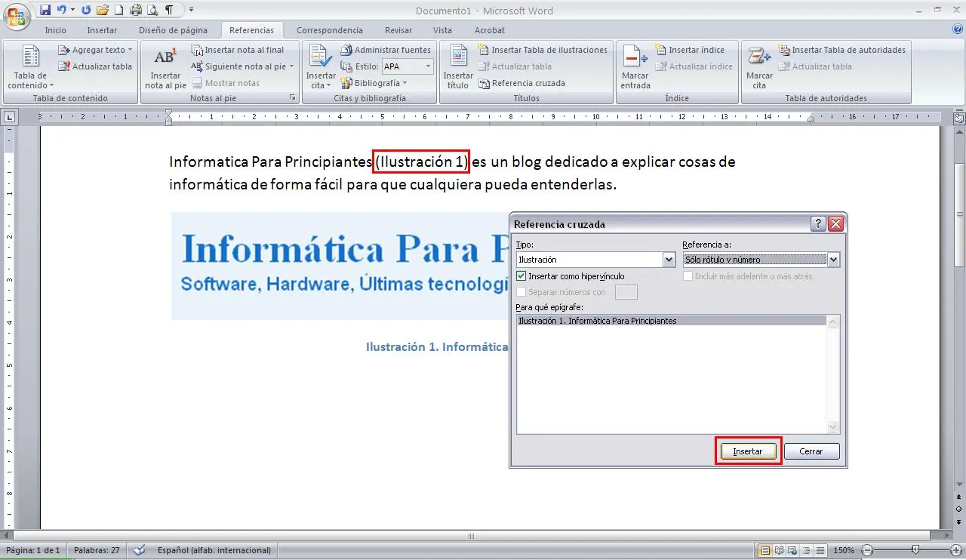The width and height of the screenshot is (966, 560).
Task: Click the Cerrar button in the dialog
Action: (x=811, y=451)
